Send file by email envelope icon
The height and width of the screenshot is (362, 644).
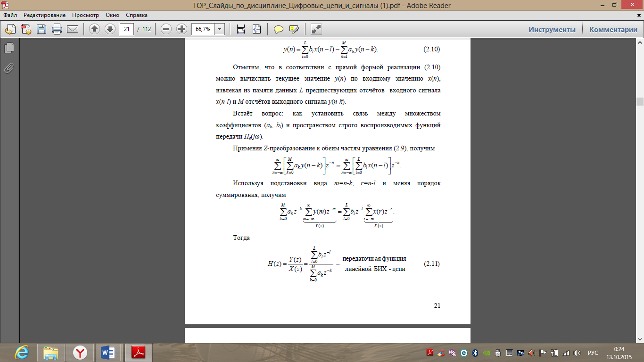tap(73, 29)
